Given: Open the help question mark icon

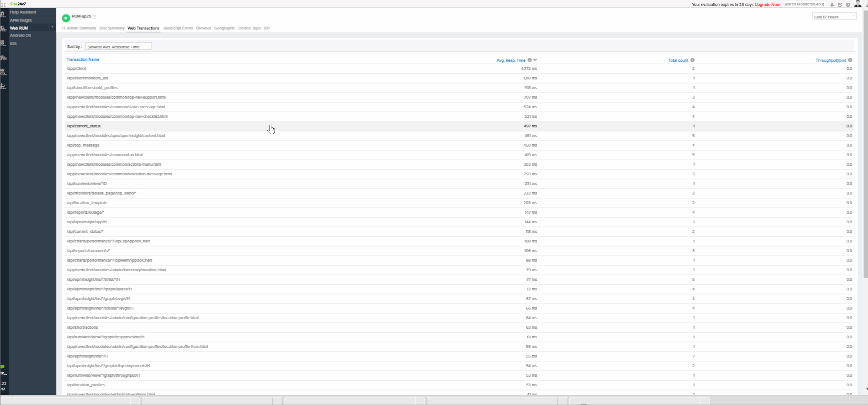Looking at the screenshot, I should coord(848,5).
